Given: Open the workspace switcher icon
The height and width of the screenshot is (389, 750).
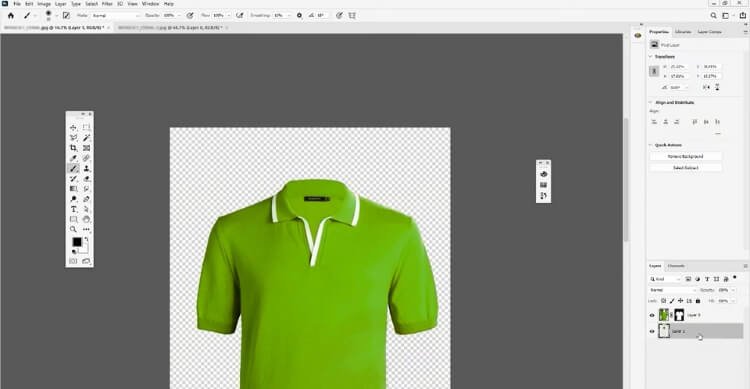Looking at the screenshot, I should coord(726,15).
